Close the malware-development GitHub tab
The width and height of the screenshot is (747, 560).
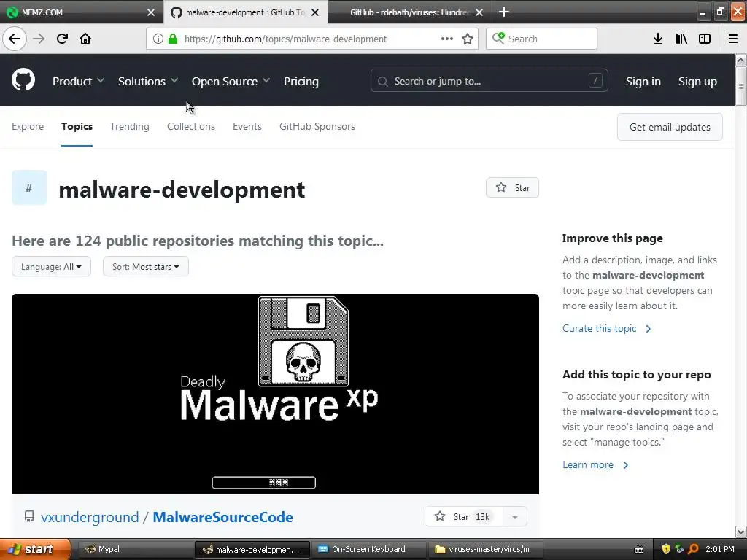315,12
